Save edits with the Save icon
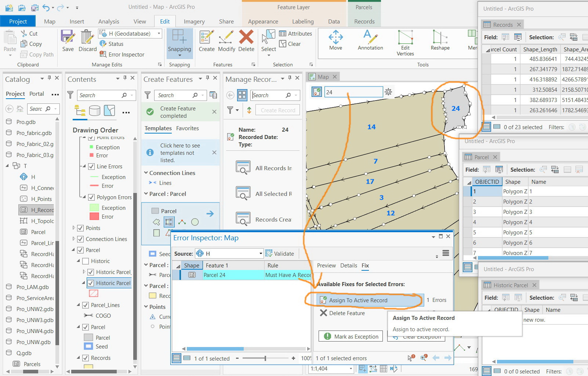This screenshot has height=376, width=588. 68,41
